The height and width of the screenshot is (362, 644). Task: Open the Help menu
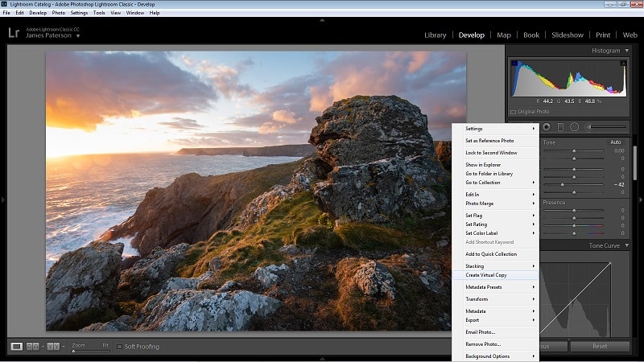point(155,13)
